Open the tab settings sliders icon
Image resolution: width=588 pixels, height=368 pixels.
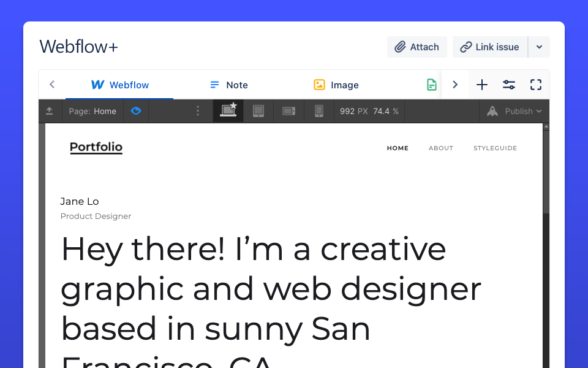509,85
